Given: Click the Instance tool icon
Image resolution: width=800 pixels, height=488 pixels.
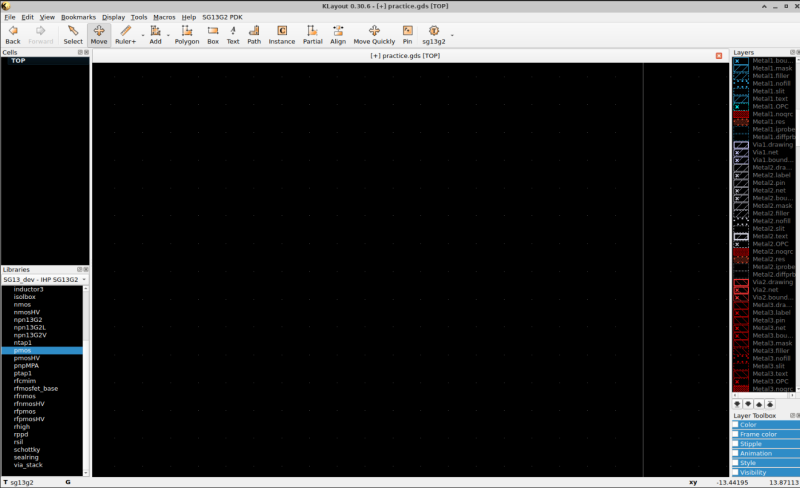Looking at the screenshot, I should click(x=282, y=35).
